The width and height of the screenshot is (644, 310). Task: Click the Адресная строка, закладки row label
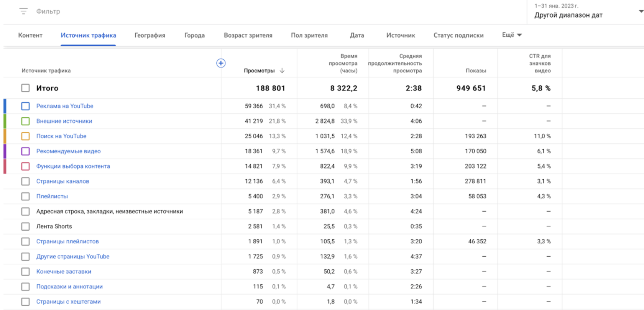tap(110, 211)
